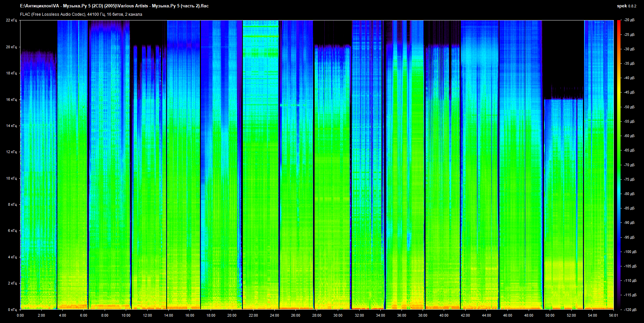Click the file path title text

pyautogui.click(x=114, y=6)
